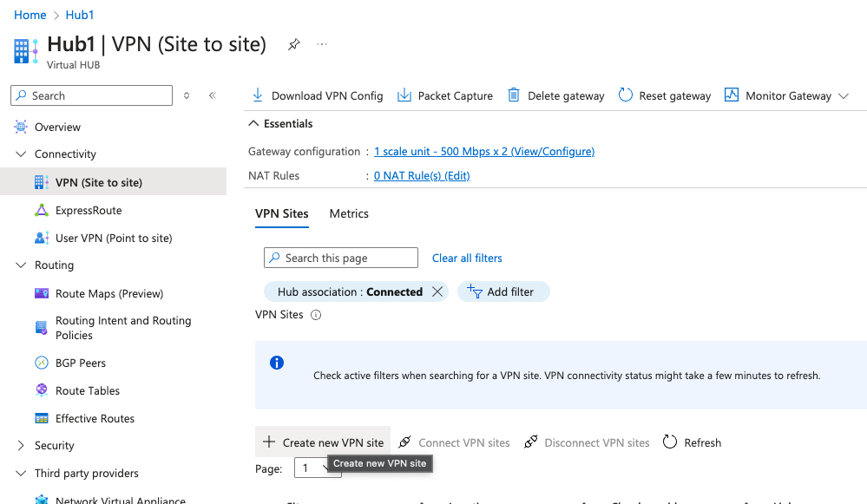This screenshot has height=504, width=867.
Task: Click the Routing Intent and Routing Policies icon
Action: tap(42, 328)
